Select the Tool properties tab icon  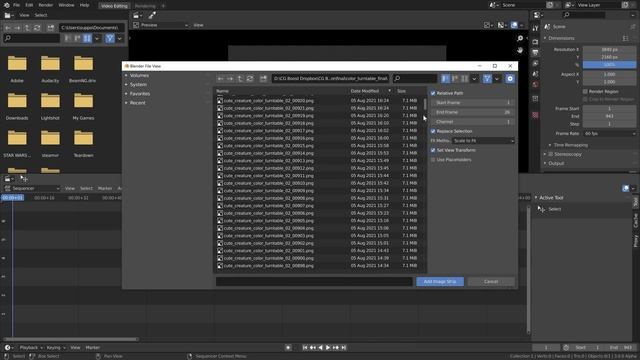tap(535, 29)
